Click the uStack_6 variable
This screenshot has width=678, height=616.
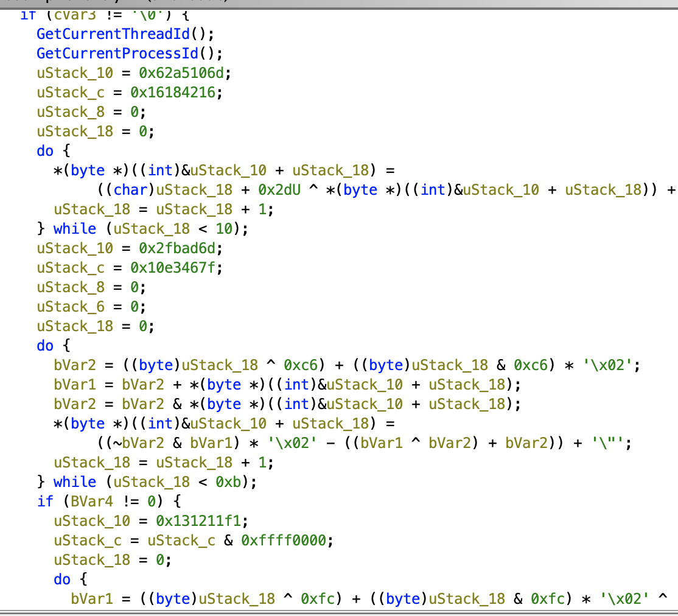[71, 306]
